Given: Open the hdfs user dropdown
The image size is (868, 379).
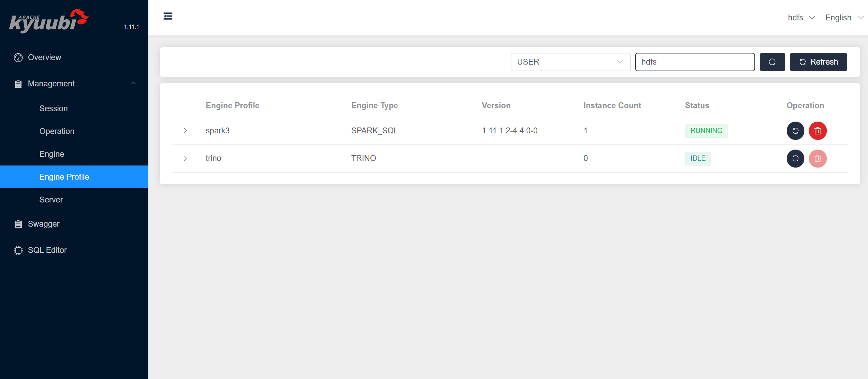Looking at the screenshot, I should [801, 18].
